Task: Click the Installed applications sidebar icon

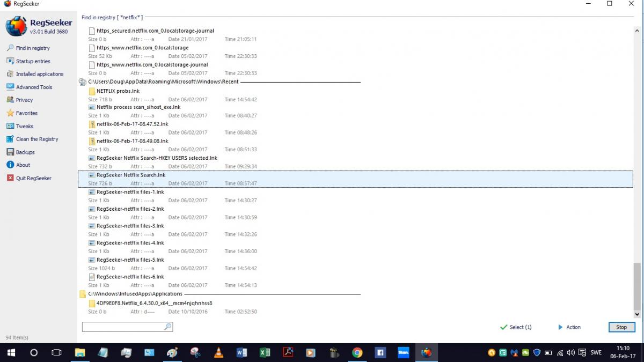Action: 10,74
